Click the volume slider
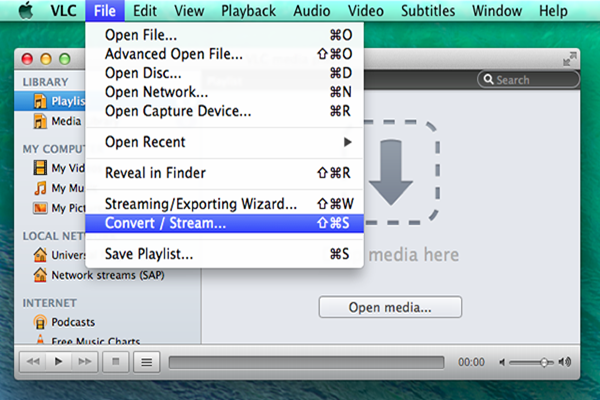Screen dimensions: 600x400 pos(530,361)
